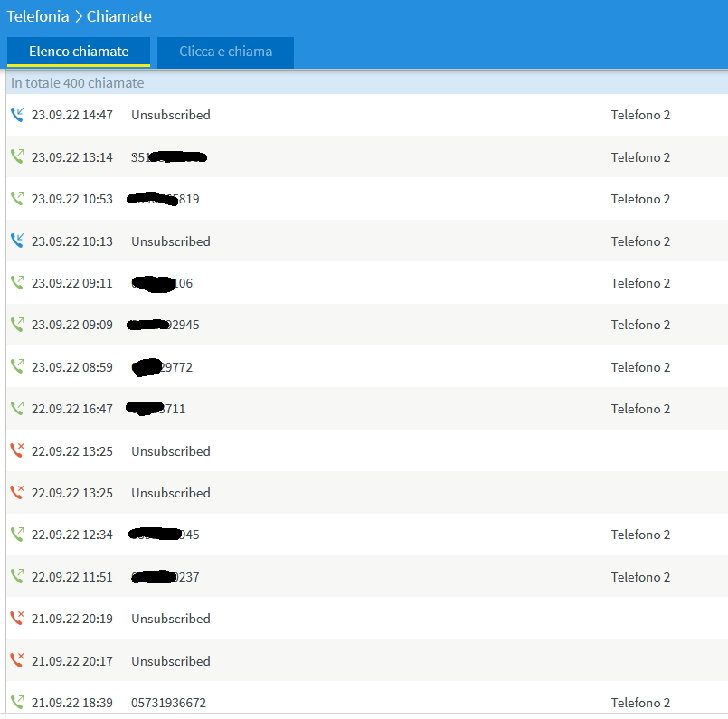The width and height of the screenshot is (728, 719).
Task: Click Telefono 2 in the 16:47 row
Action: [640, 409]
